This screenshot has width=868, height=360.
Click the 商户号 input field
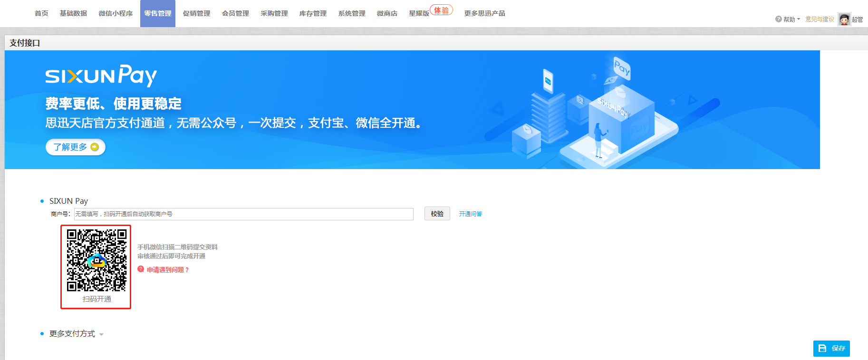click(244, 214)
